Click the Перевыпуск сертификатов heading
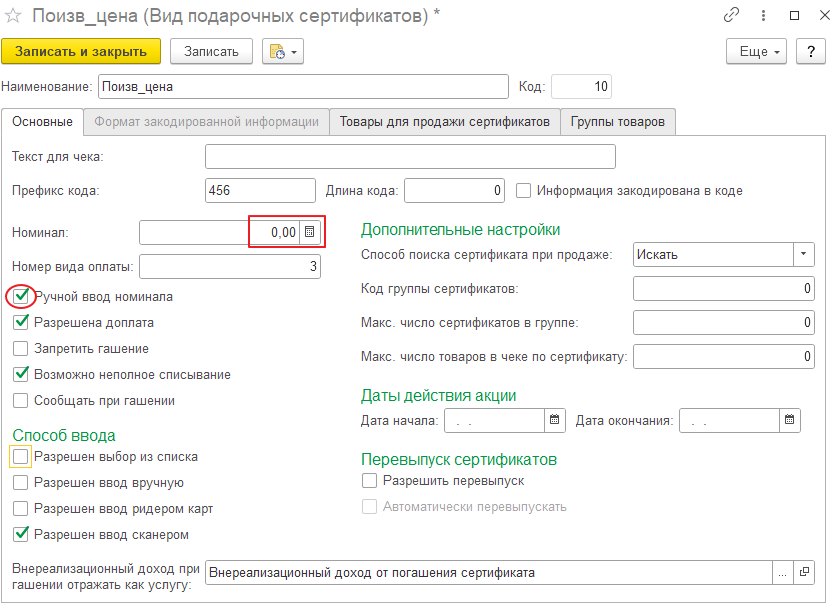The height and width of the screenshot is (608, 834). point(459,459)
